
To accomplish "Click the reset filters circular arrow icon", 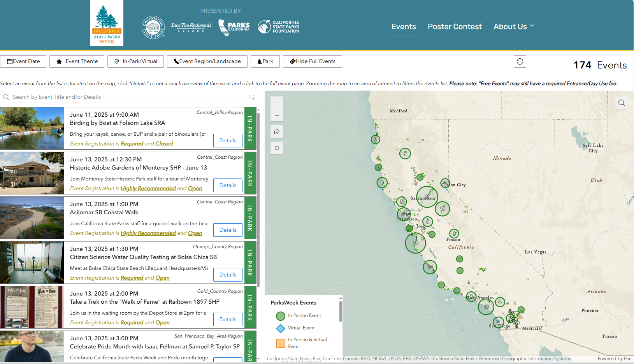I will coord(520,61).
